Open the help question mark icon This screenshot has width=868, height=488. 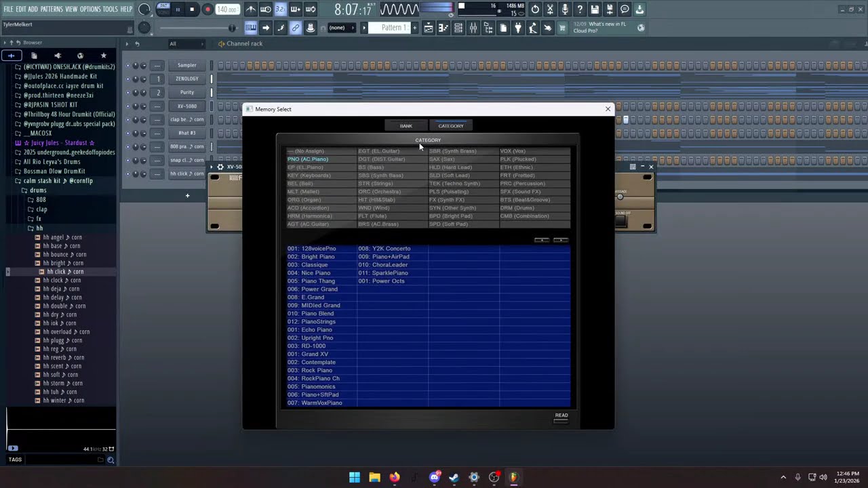[x=580, y=9]
